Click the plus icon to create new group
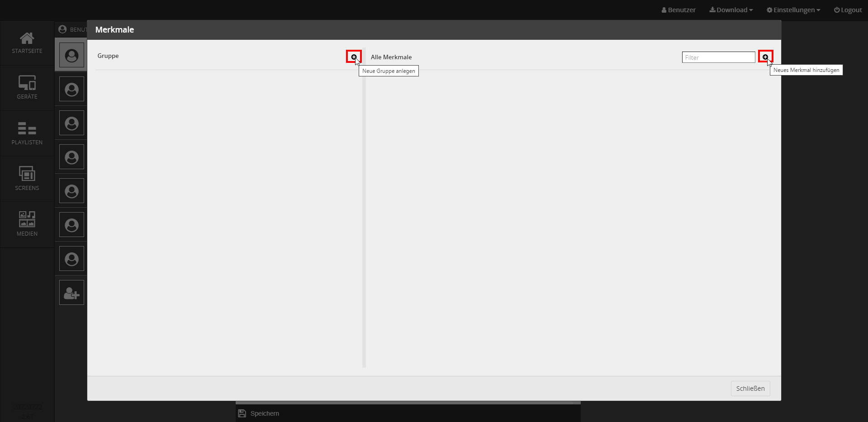Screen dimensions: 868x422 354,57
